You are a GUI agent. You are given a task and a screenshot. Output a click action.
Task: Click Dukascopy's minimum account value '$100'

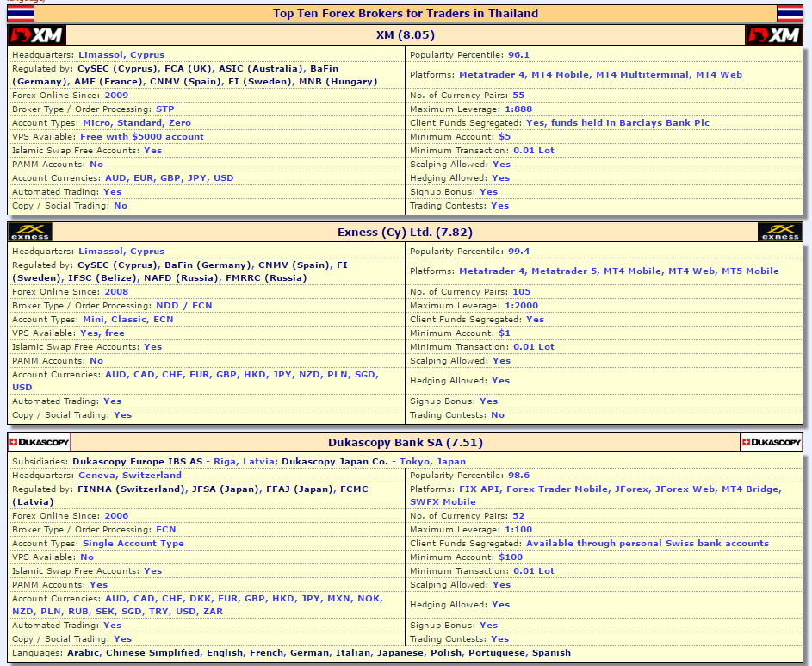point(511,557)
